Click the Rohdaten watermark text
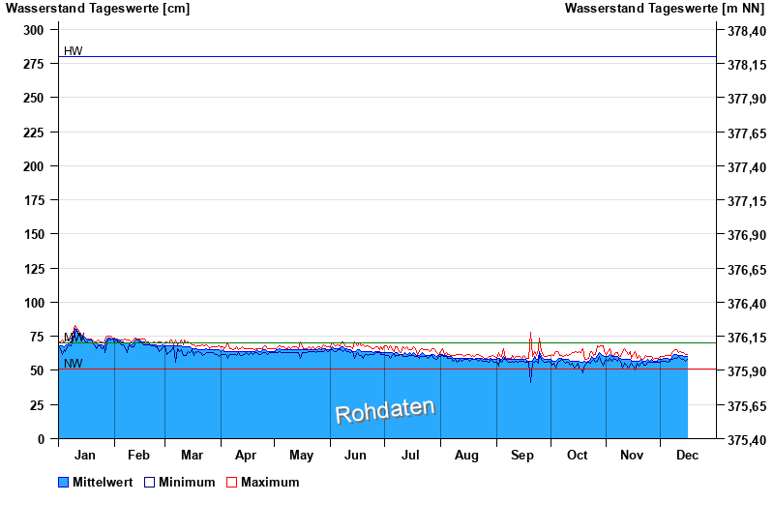774x532 pixels. point(384,410)
